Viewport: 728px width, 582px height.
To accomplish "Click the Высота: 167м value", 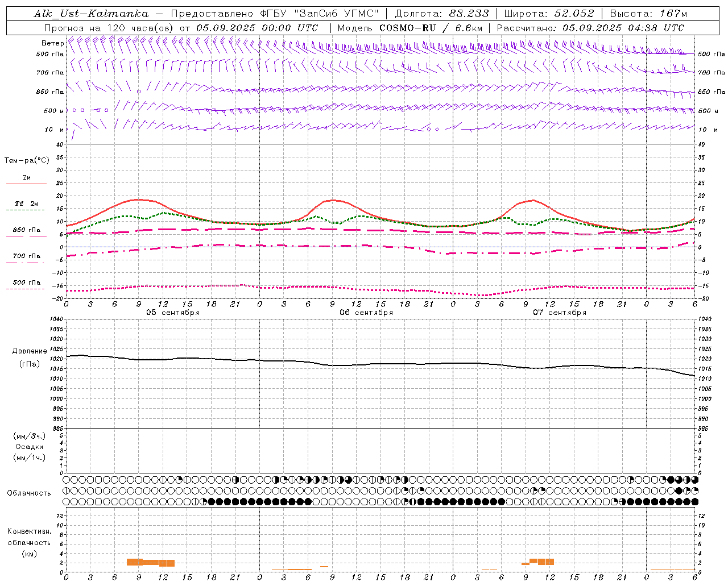I will point(648,14).
